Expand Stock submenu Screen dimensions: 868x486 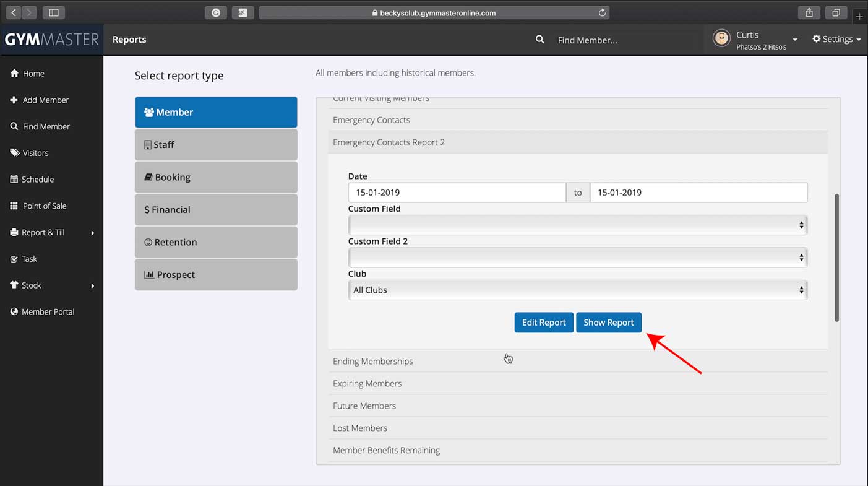(x=51, y=285)
